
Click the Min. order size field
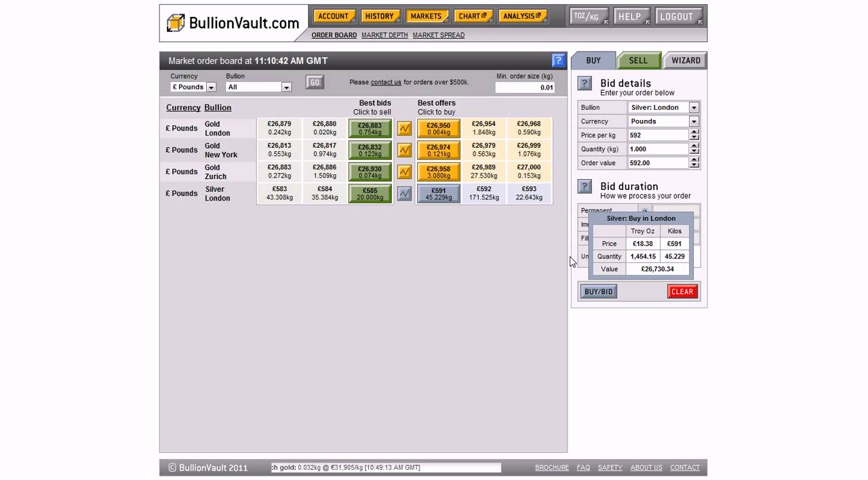(x=525, y=87)
